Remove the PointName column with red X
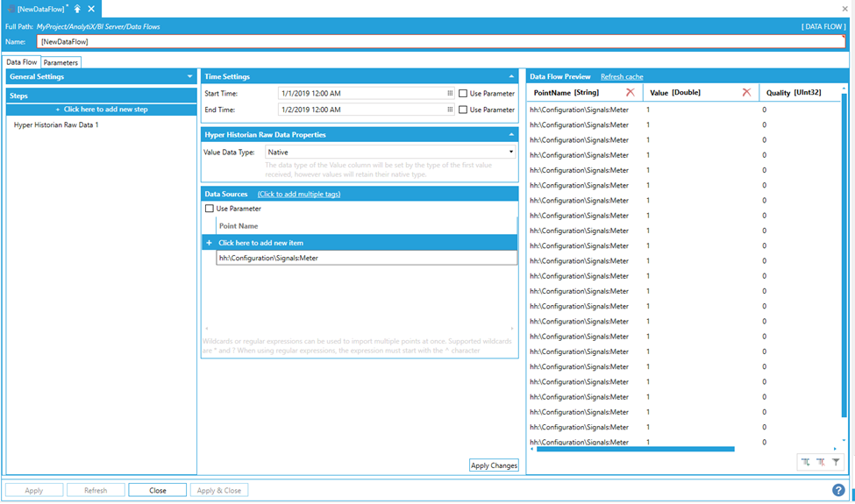The height and width of the screenshot is (504, 855). coord(630,93)
